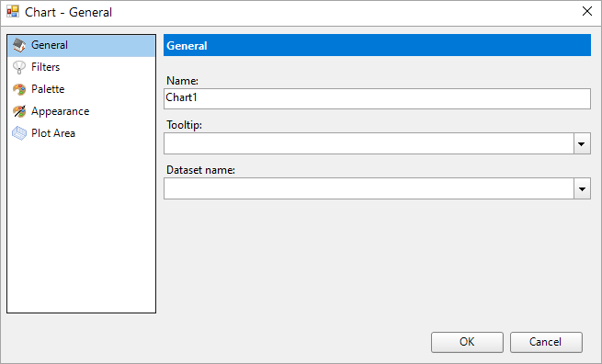Open the Palette page
Screen dimensions: 602x364
82,89
